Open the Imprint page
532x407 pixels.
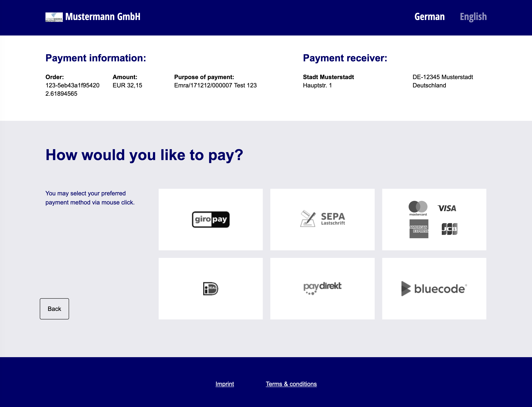225,384
